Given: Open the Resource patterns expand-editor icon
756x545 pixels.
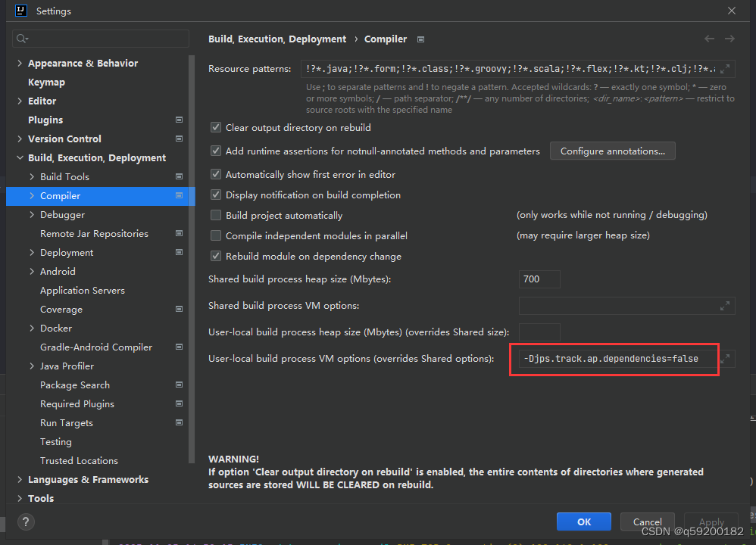Looking at the screenshot, I should coord(726,68).
